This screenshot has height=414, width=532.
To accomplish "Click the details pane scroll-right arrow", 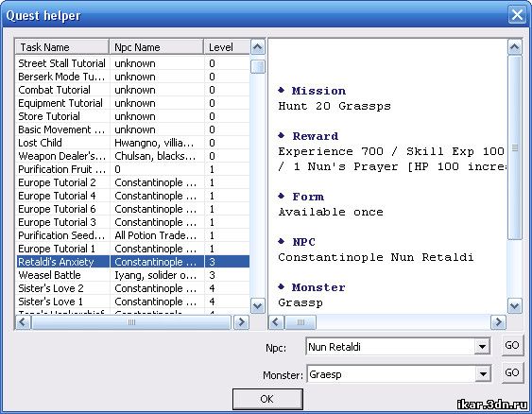I will click(x=498, y=322).
